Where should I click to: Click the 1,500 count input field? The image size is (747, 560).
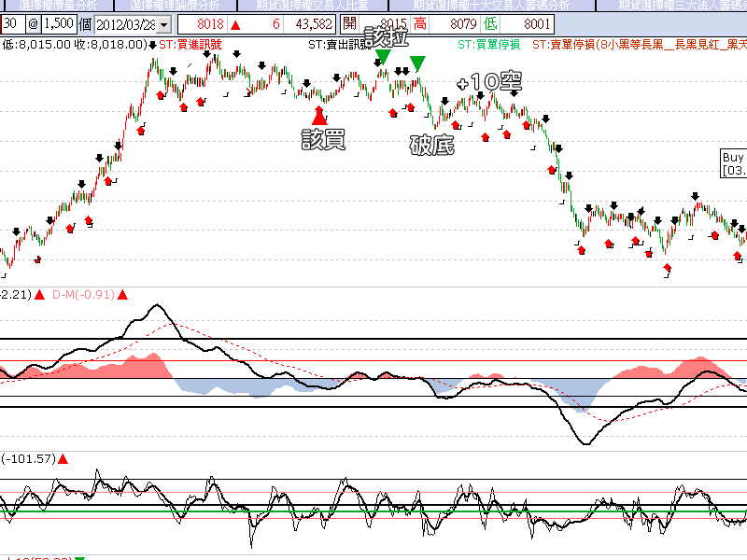click(x=59, y=24)
